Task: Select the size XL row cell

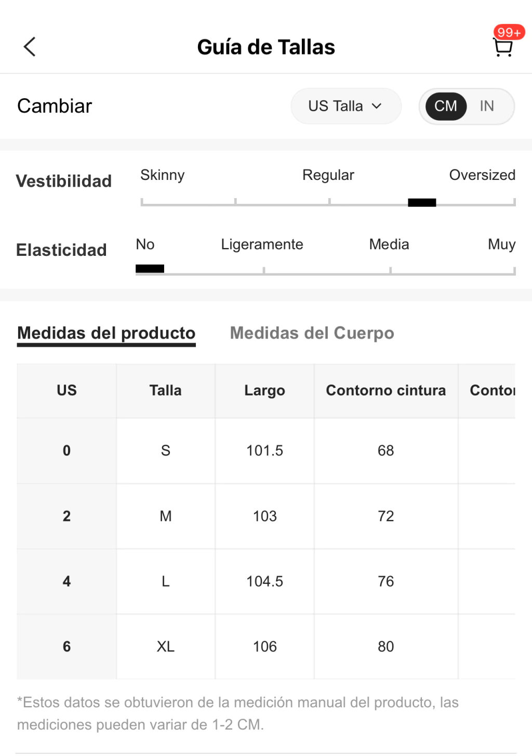Action: coord(166,647)
